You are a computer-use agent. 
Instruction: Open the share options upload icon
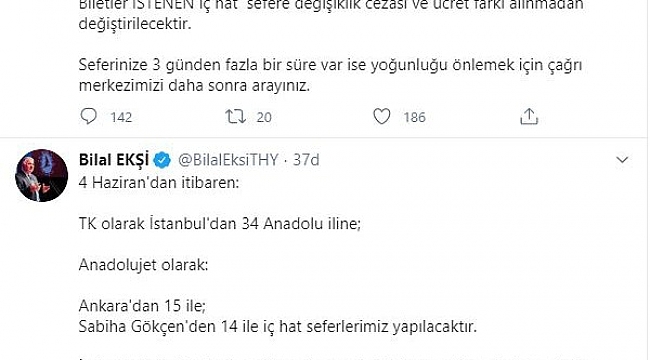point(529,116)
